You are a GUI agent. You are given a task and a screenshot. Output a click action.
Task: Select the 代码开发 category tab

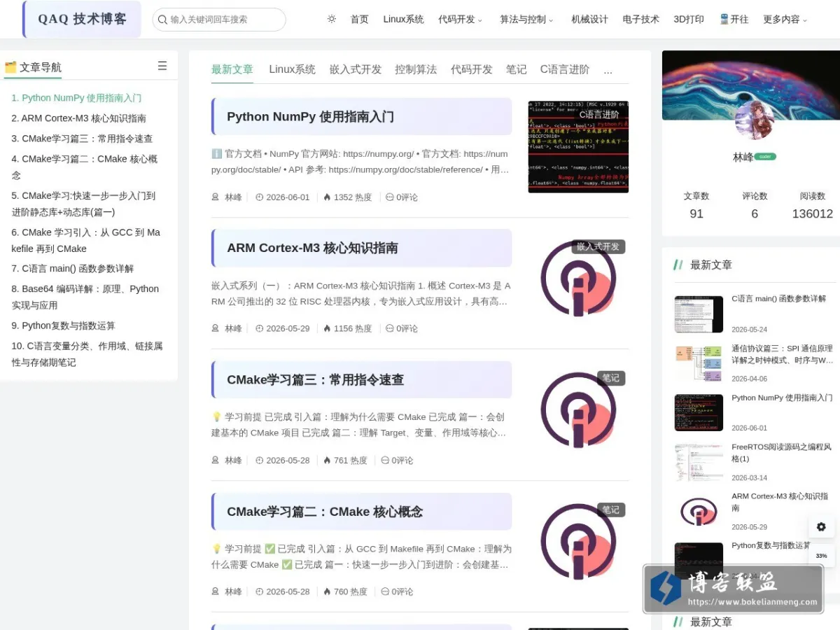tap(472, 69)
